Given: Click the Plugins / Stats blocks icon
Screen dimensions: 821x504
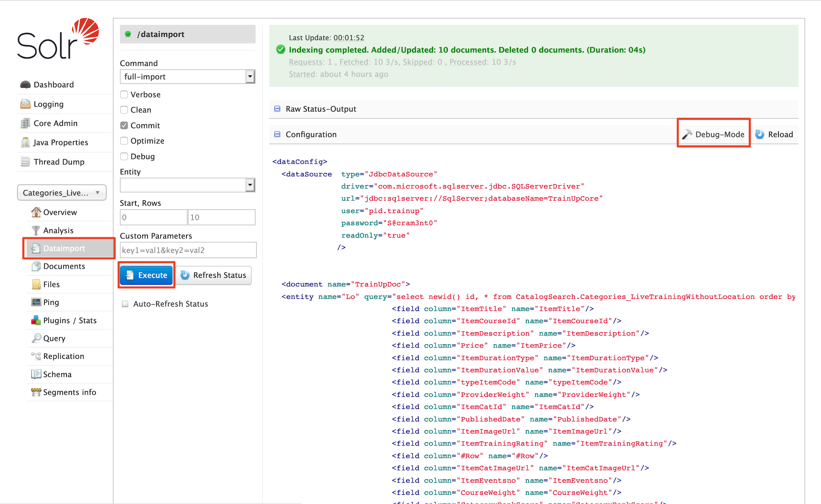Looking at the screenshot, I should 36,320.
